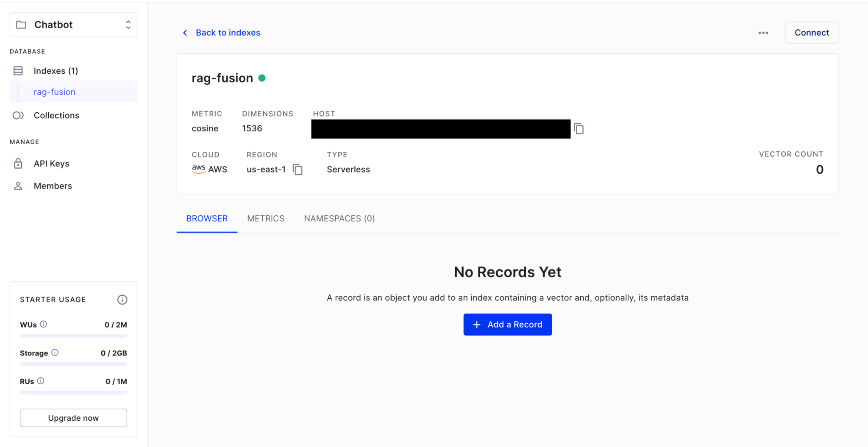
Task: Go to API Keys page
Action: coord(51,164)
